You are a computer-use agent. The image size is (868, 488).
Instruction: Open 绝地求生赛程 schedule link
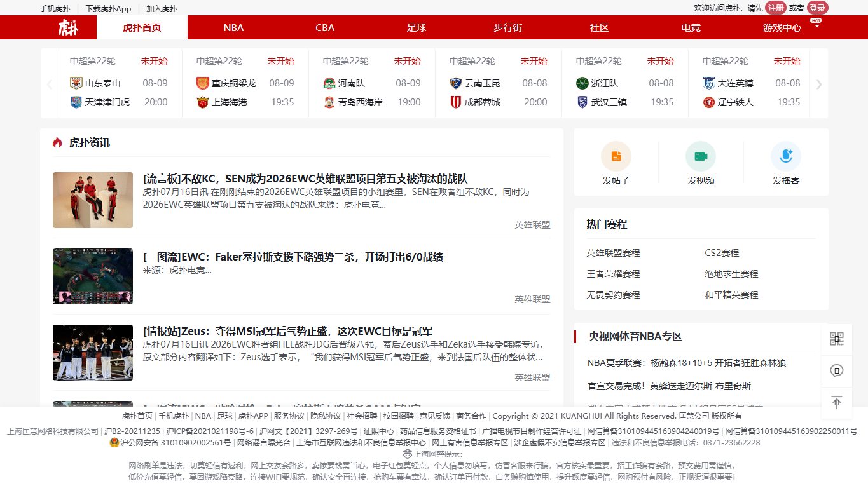(731, 274)
